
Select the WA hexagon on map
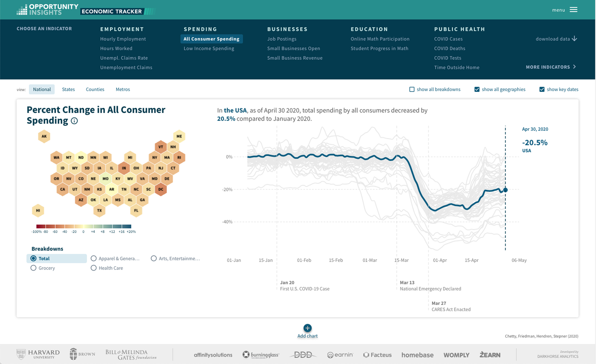(x=56, y=157)
